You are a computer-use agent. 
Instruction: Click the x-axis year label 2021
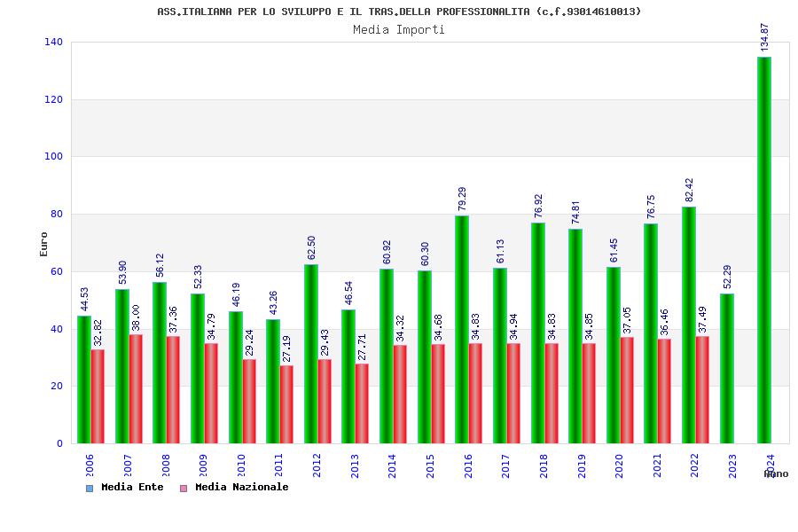[657, 465]
